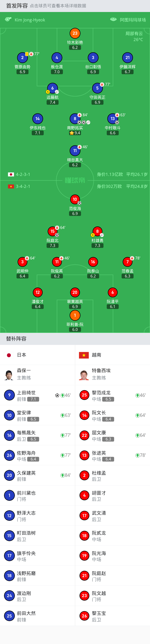Open player 南野拓实 number 8 badge

point(75,118)
